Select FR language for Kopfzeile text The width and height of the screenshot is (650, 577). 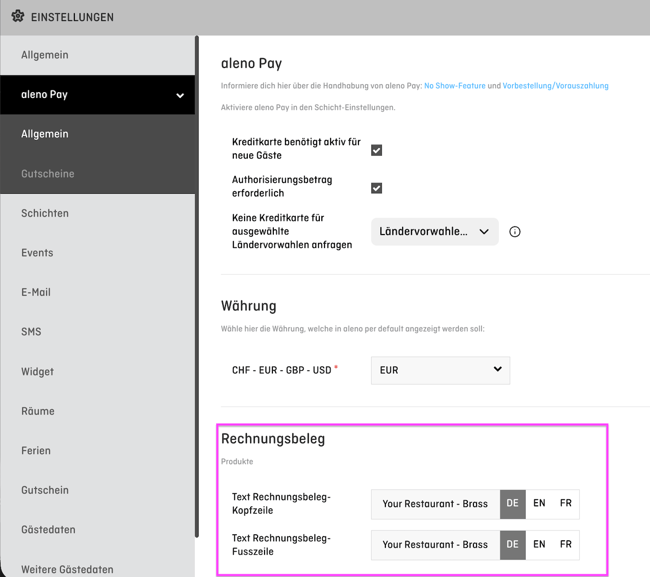tap(565, 504)
